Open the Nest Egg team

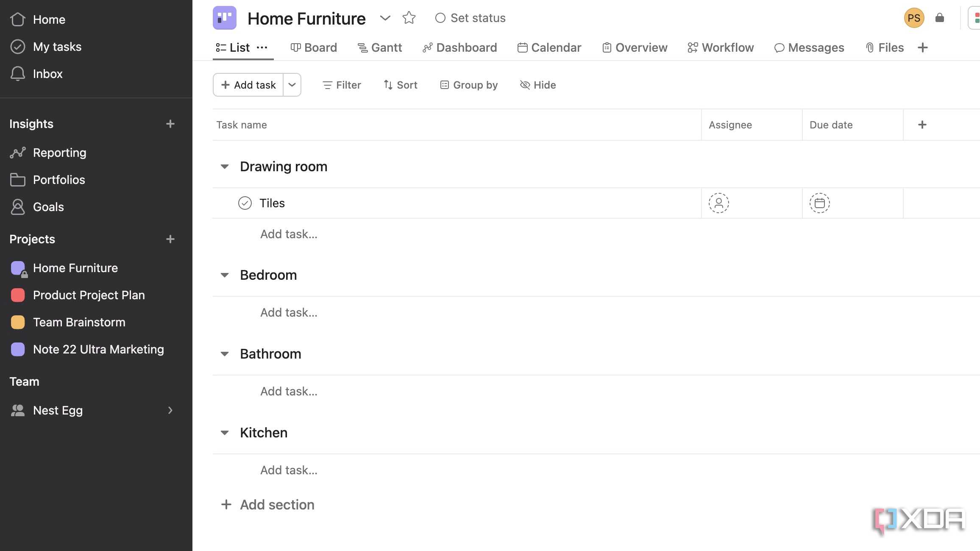tap(47, 410)
